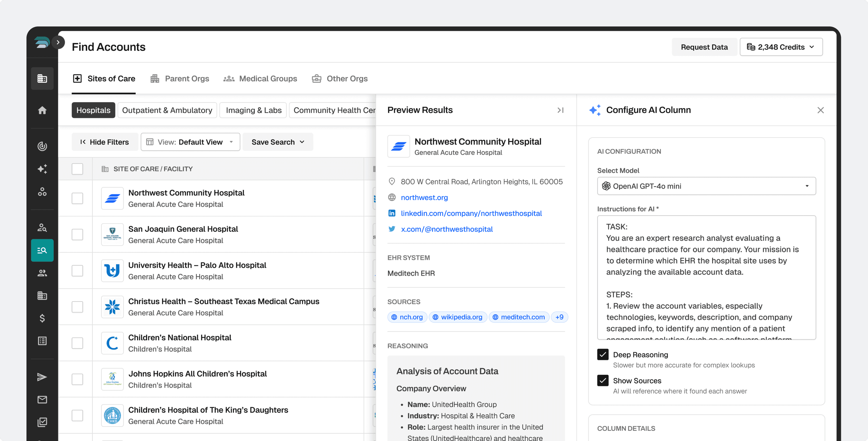Click the Hide Filters button
The width and height of the screenshot is (868, 441).
105,142
